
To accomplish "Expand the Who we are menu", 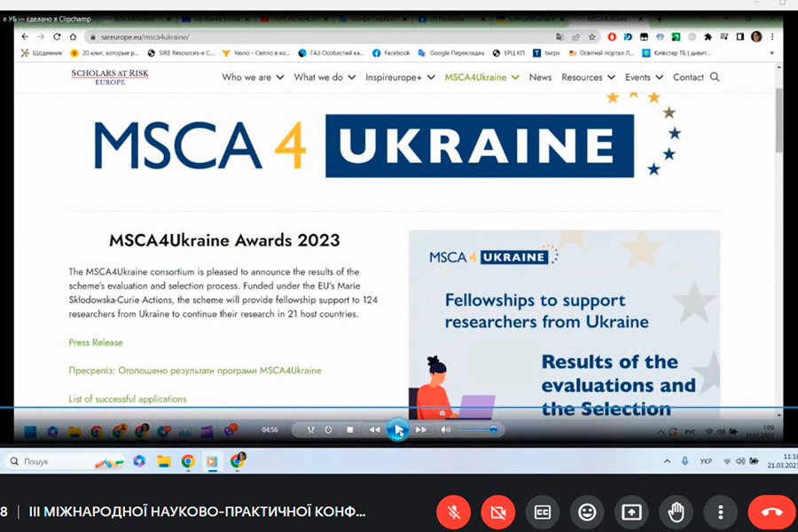I will coord(253,77).
